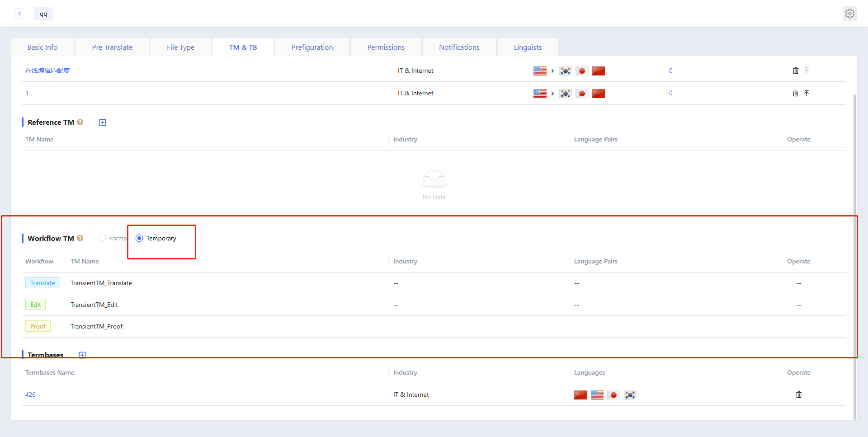The width and height of the screenshot is (868, 437).
Task: Click the TransientTM_Proof name
Action: pos(96,326)
